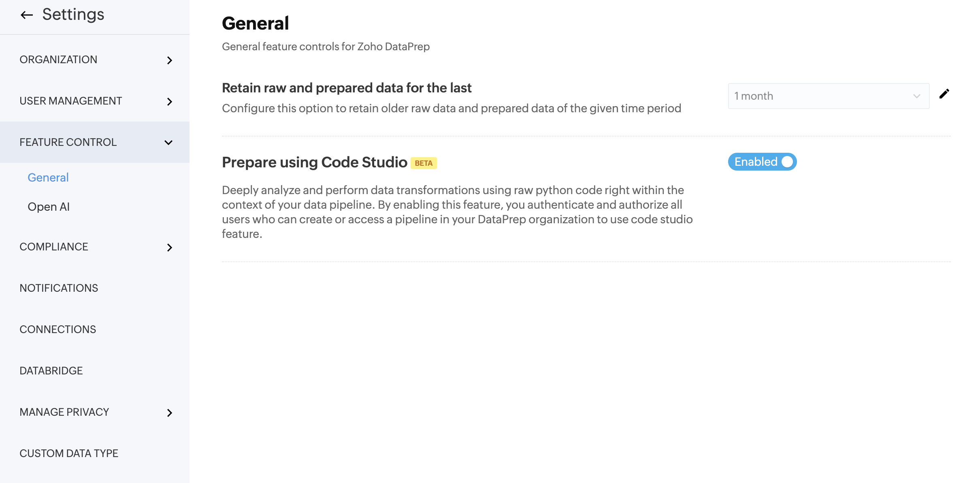Click the Manage Privacy chevron arrow
Viewport: 980px width, 483px height.
point(170,413)
